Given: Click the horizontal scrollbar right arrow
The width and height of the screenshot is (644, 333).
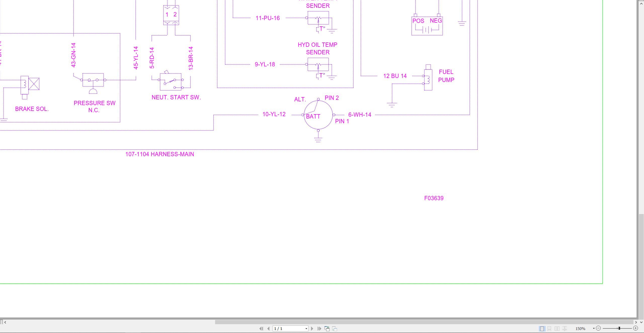Looking at the screenshot, I should coord(636,322).
